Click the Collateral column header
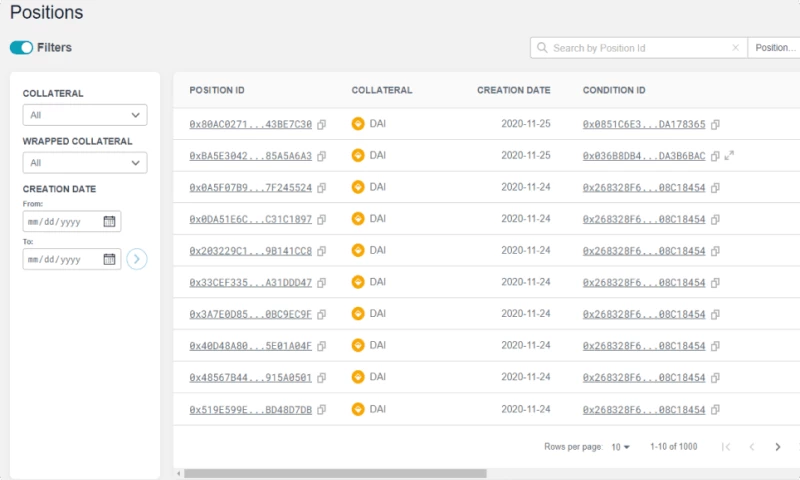 pyautogui.click(x=382, y=90)
